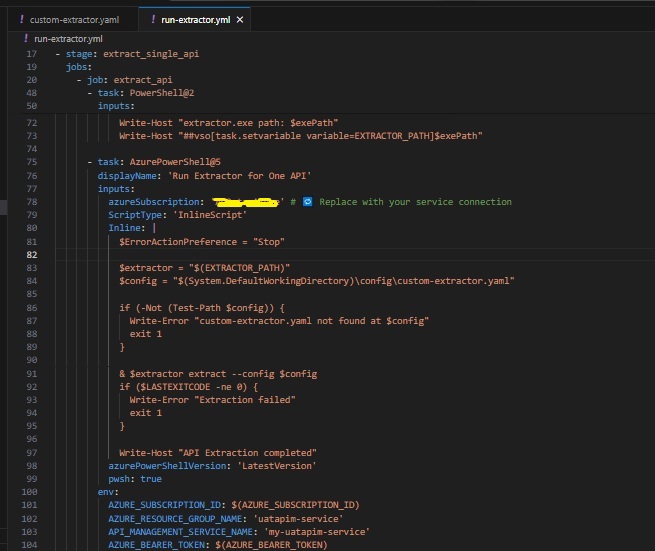Click line number 82 in the gutter
This screenshot has width=655, height=551.
(x=32, y=255)
